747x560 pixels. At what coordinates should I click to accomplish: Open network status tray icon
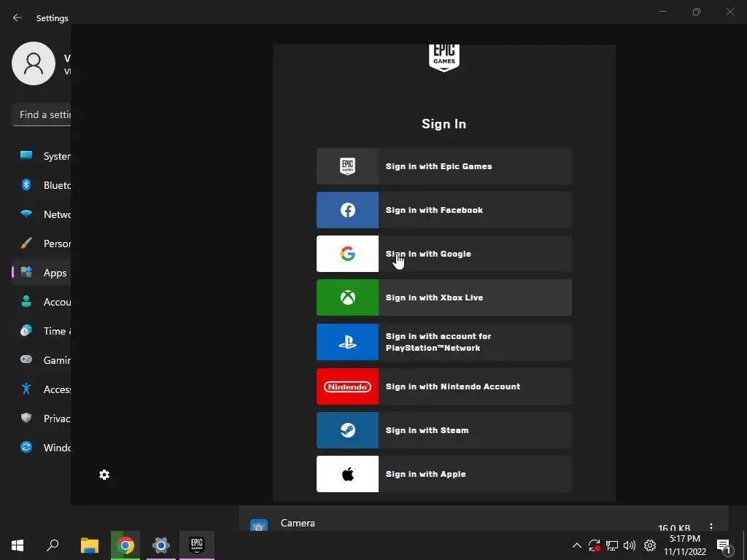click(612, 545)
